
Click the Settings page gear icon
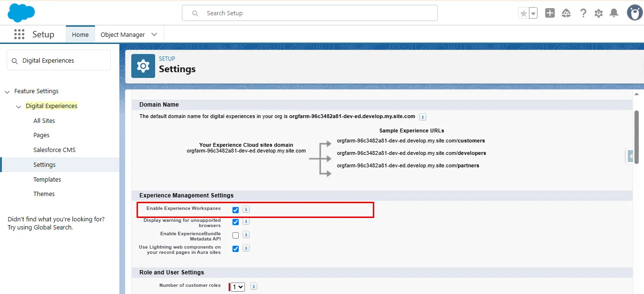pos(143,66)
